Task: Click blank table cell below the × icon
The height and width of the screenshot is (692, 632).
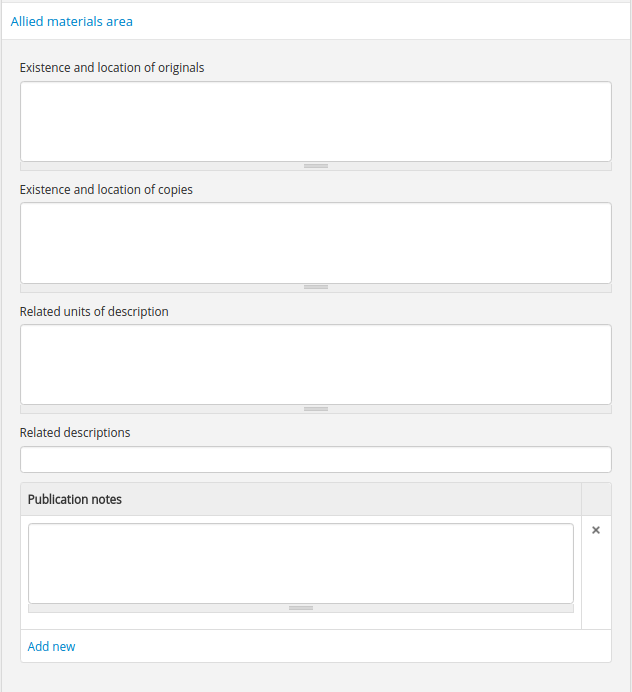Action: pyautogui.click(x=596, y=590)
